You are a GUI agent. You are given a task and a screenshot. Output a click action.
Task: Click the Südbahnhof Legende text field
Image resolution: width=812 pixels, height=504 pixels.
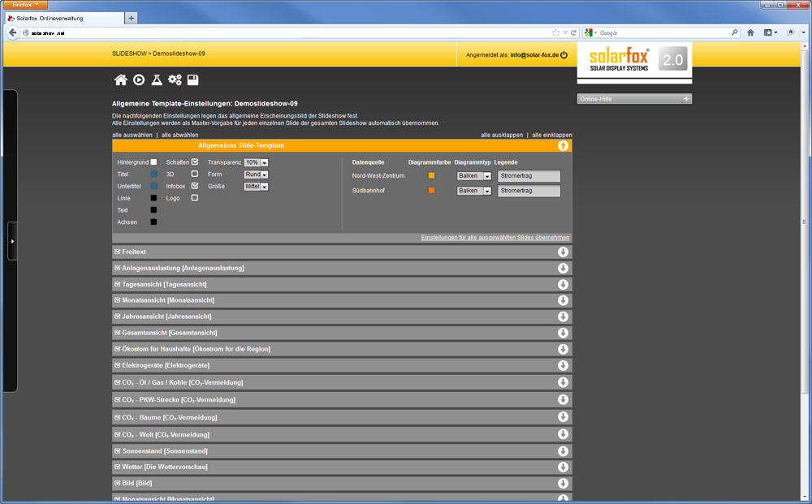(x=529, y=192)
